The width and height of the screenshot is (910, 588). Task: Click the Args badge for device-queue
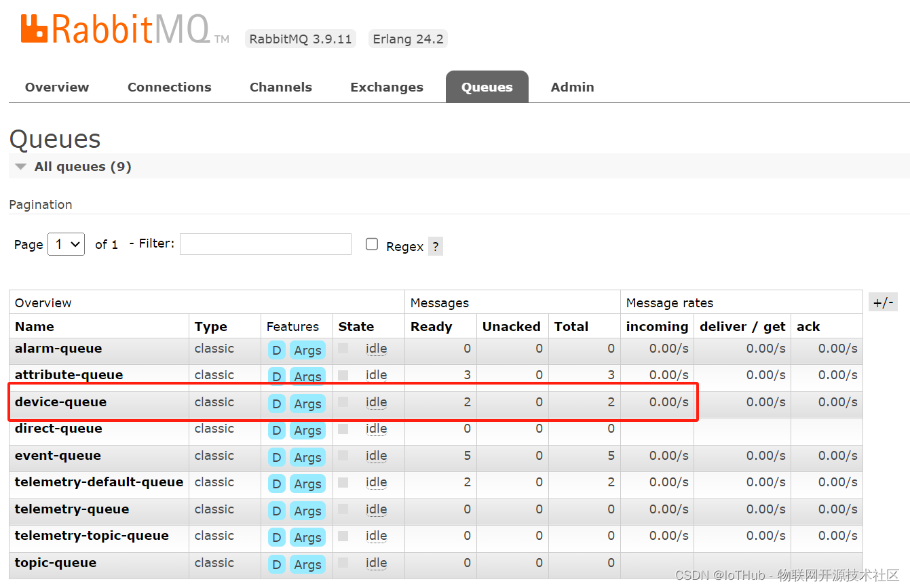[x=307, y=404]
